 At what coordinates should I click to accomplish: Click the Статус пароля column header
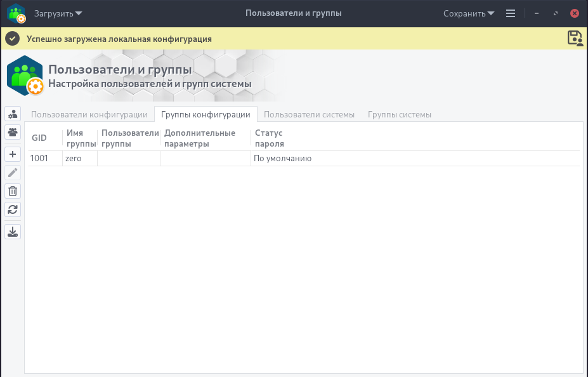(268, 138)
